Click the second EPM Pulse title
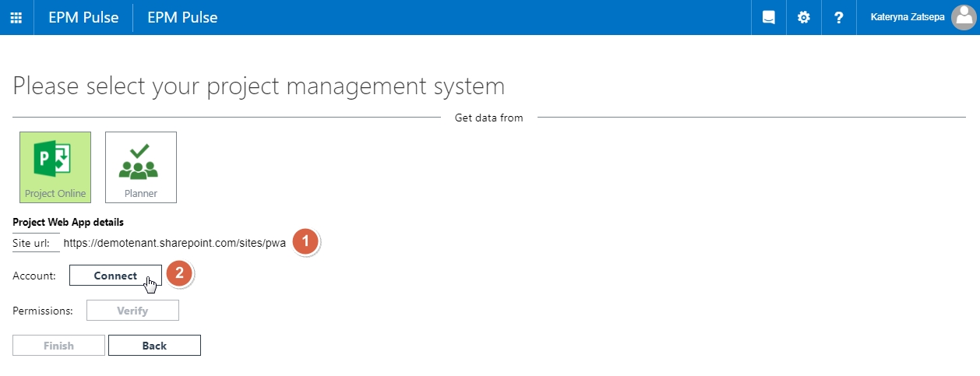The height and width of the screenshot is (376, 980). [182, 17]
